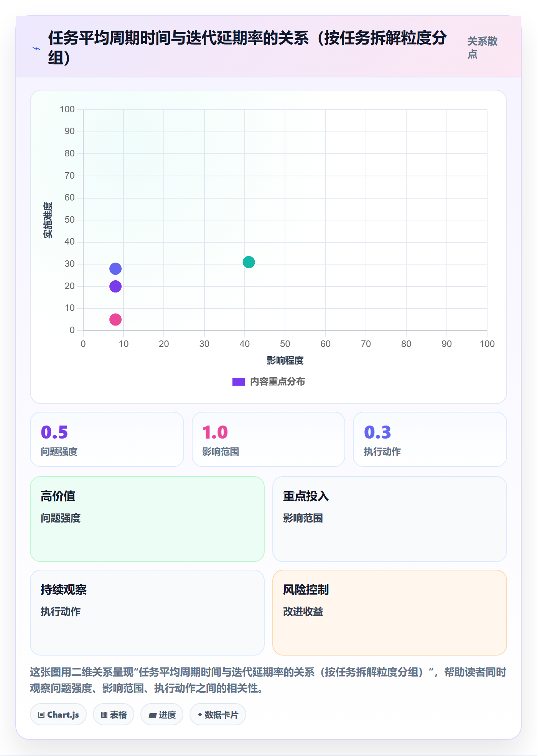Open the 风险控制 quadrant card
Image resolution: width=537 pixels, height=756 pixels.
[x=390, y=613]
